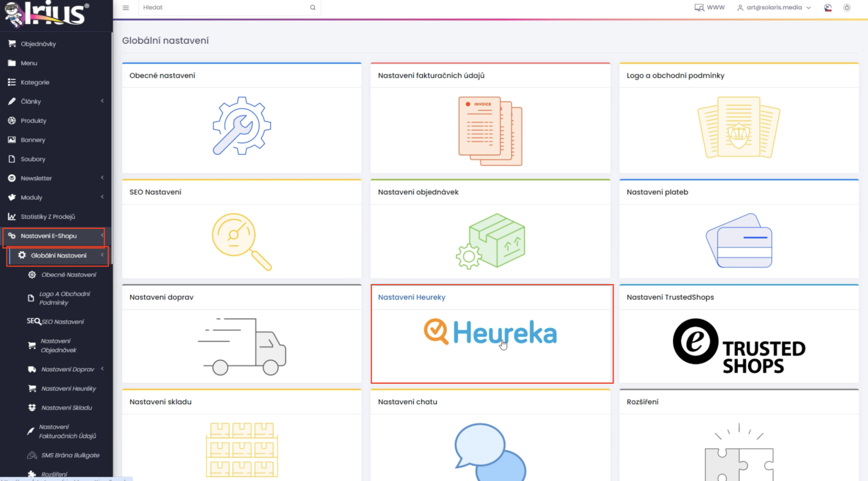Open Statistiky Z Prodejů in sidebar
The height and width of the screenshot is (481, 868).
(x=48, y=217)
